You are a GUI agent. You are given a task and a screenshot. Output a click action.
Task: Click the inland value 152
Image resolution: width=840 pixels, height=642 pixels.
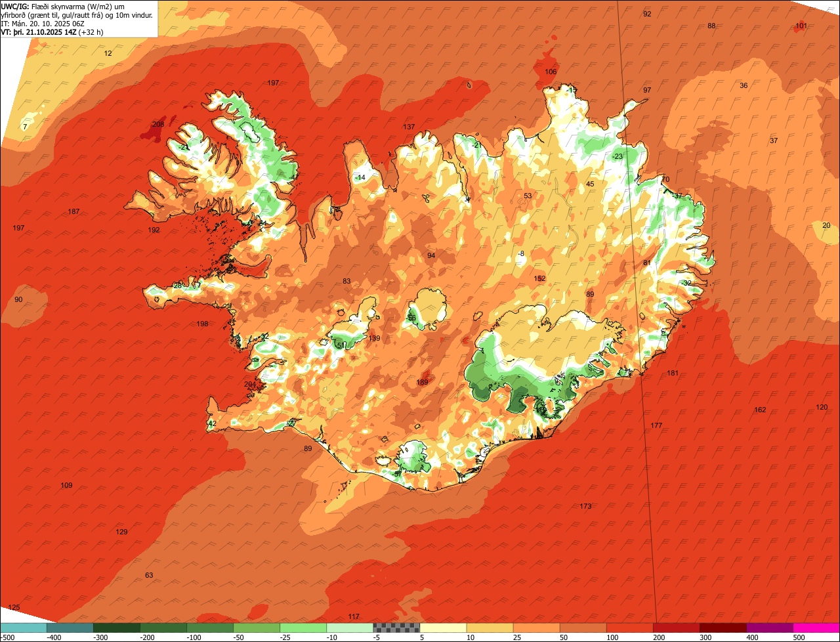click(x=539, y=278)
